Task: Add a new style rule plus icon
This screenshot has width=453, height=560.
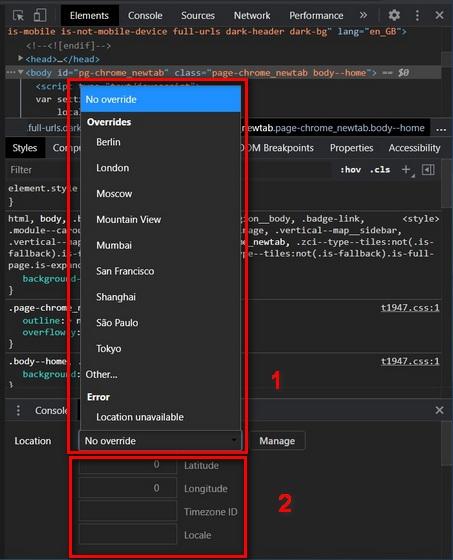Action: (x=406, y=170)
